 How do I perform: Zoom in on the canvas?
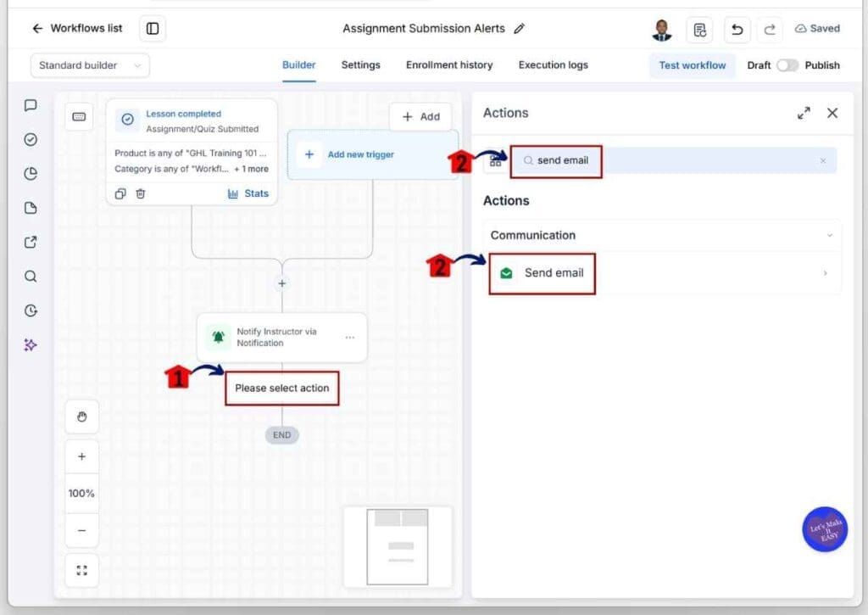pyautogui.click(x=82, y=456)
